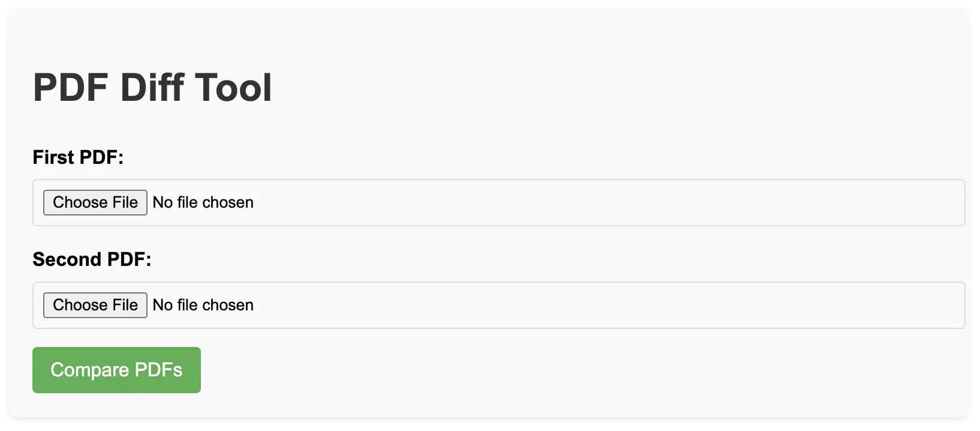This screenshot has width=980, height=431.
Task: Click the word 'chosen' in First PDF status
Action: point(228,202)
